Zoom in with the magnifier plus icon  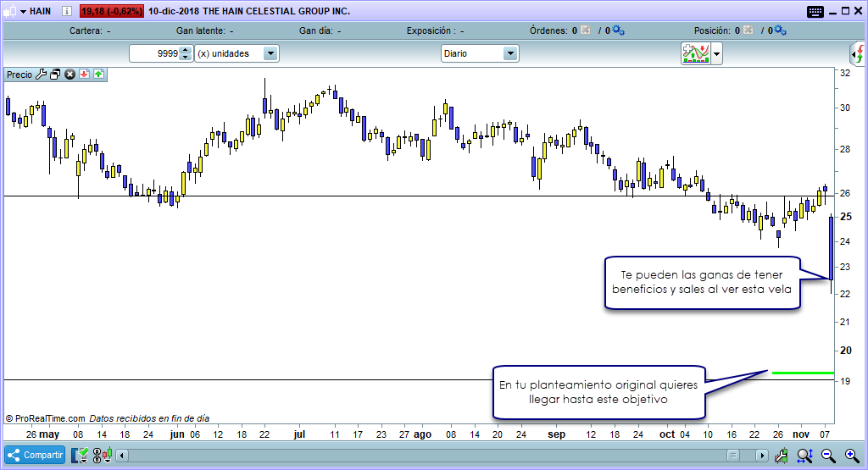coord(851,456)
